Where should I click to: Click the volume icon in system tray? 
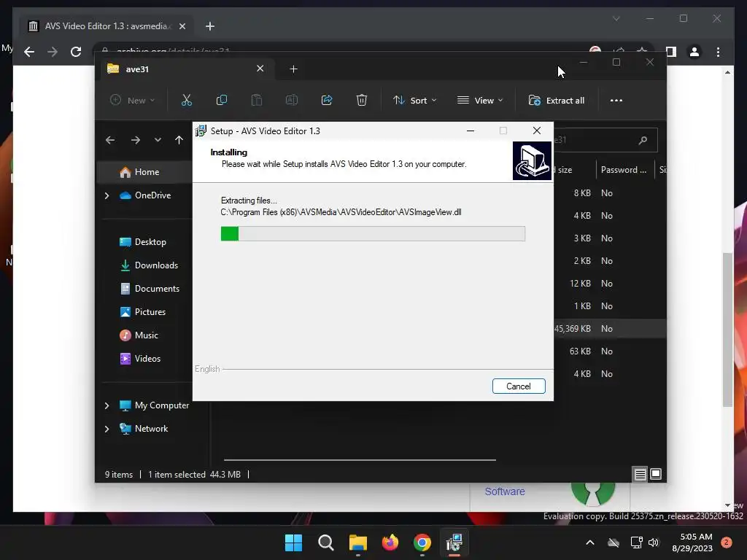(x=654, y=542)
